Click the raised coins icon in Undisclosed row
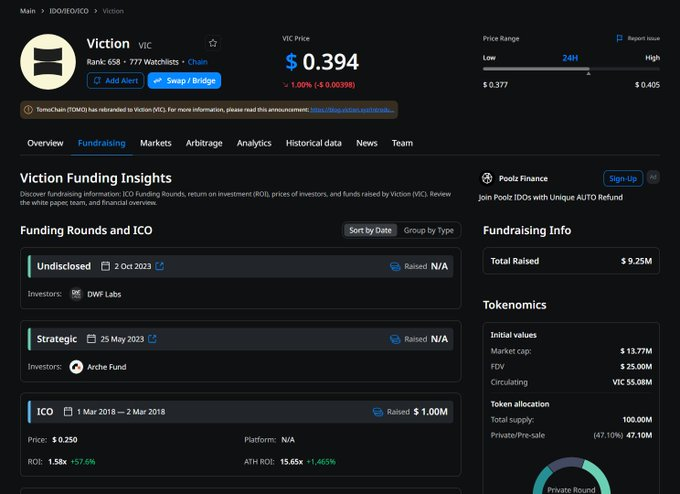The image size is (680, 494). click(x=395, y=266)
